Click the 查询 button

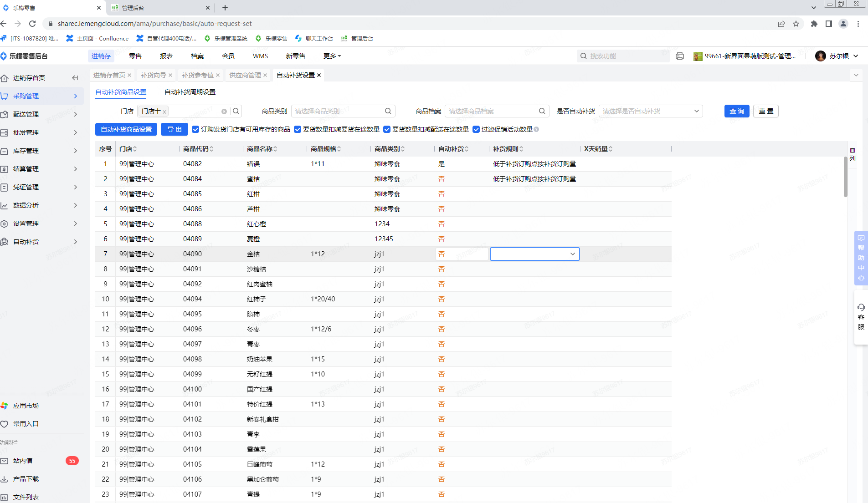click(736, 111)
